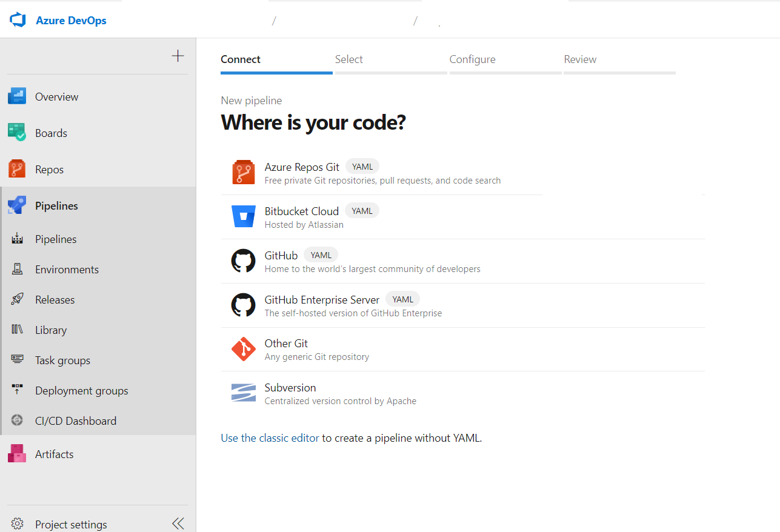Click YAML badge beside Bitbucket Cloud
The image size is (780, 532).
[362, 211]
